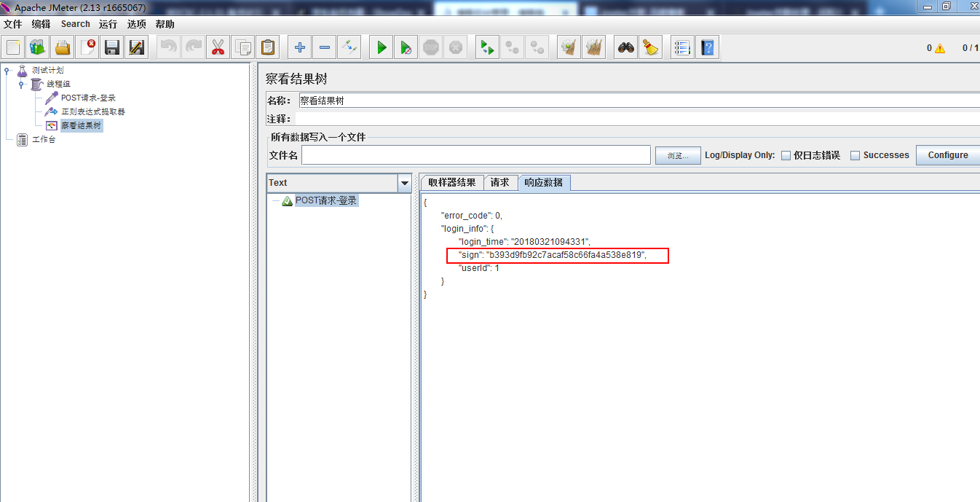Toggle the Successes checkbox
Image resolution: width=980 pixels, height=502 pixels.
point(855,155)
